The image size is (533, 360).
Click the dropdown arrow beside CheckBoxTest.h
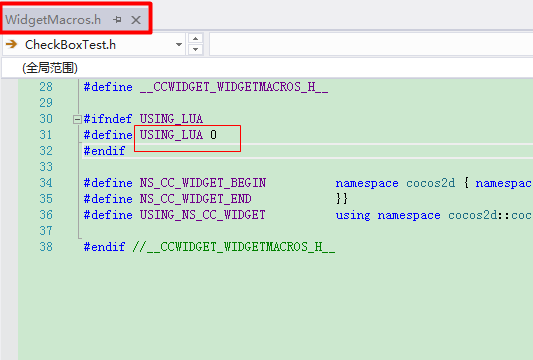(179, 45)
